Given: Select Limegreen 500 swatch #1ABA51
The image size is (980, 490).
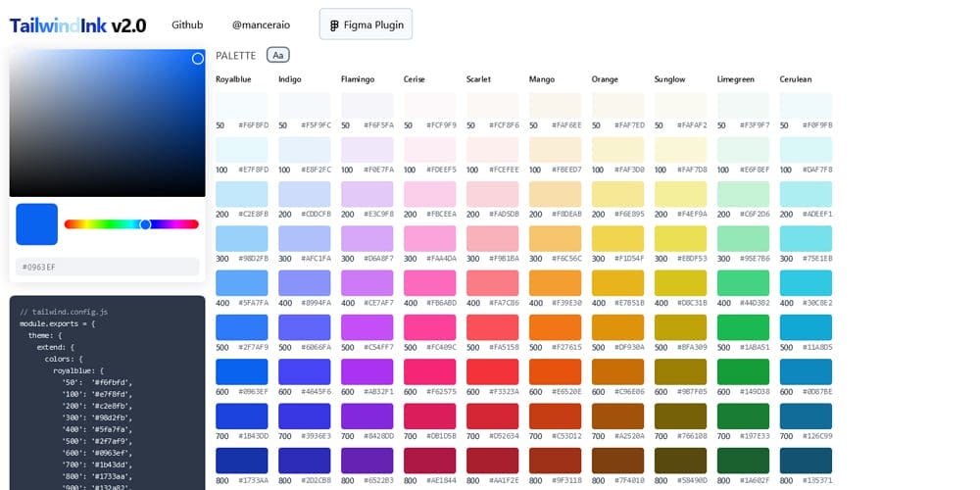Looking at the screenshot, I should [x=744, y=327].
